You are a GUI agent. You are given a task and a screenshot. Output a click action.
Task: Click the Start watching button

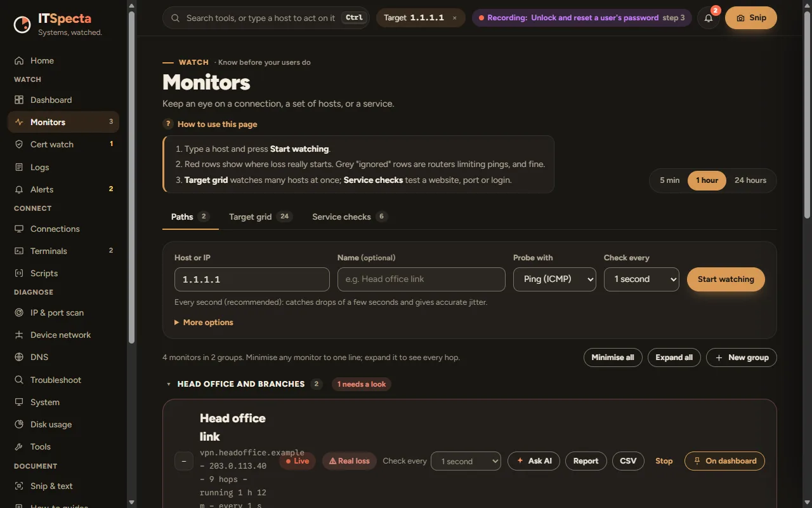(x=726, y=279)
